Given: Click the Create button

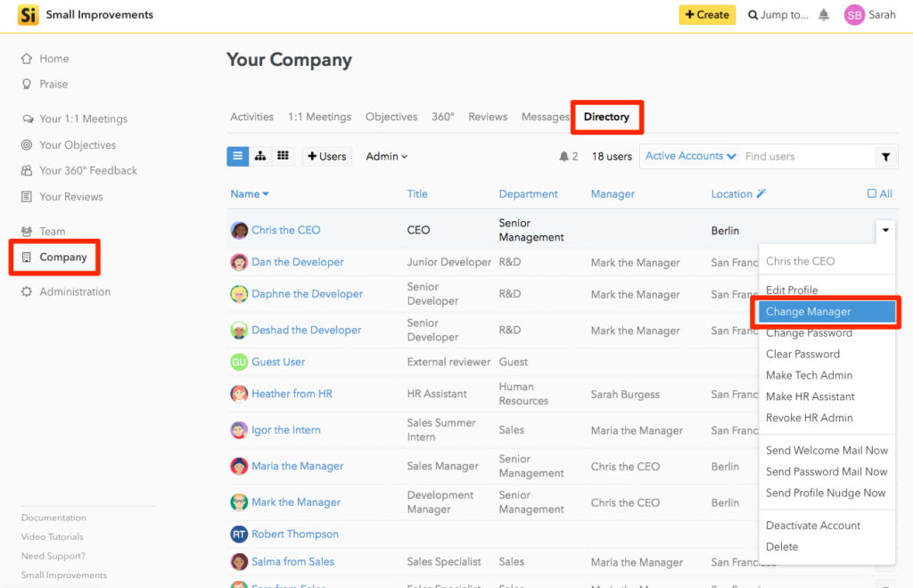Looking at the screenshot, I should [707, 15].
